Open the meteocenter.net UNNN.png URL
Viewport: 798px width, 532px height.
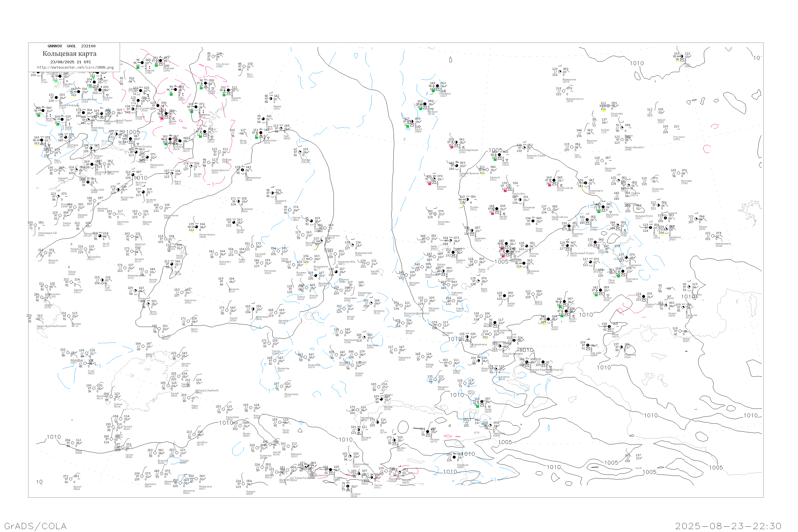point(75,68)
